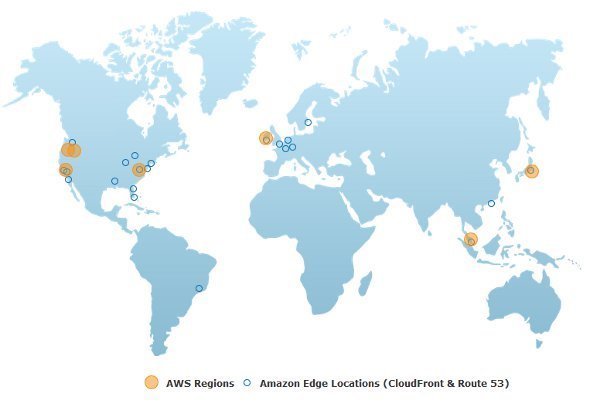600x407 pixels.
Task: Click the "AWS Regions" legend label
Action: click(200, 383)
